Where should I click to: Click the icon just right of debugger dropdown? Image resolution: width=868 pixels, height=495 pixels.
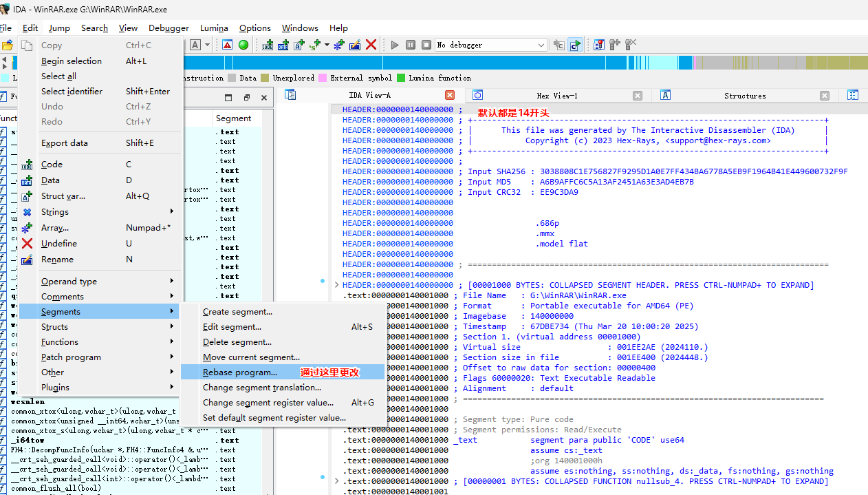point(559,45)
